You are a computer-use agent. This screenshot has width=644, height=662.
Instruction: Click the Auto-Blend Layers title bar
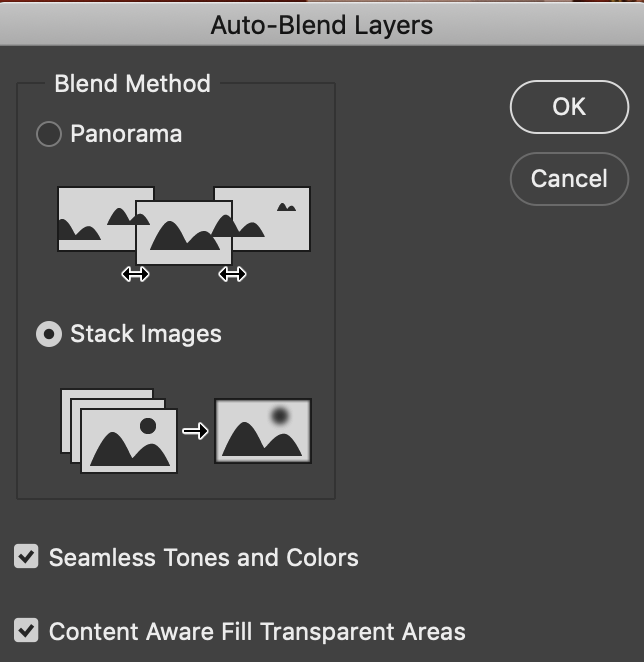(322, 25)
